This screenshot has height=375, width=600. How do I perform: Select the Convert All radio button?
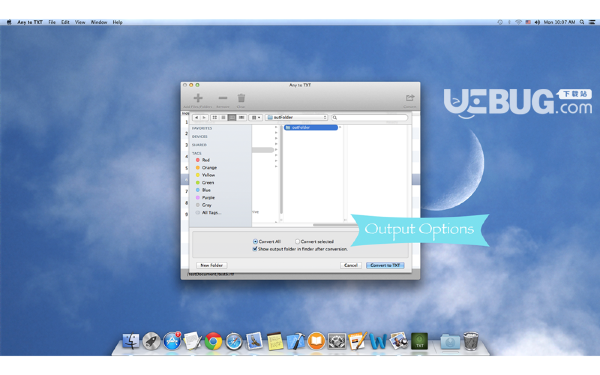[x=255, y=241]
